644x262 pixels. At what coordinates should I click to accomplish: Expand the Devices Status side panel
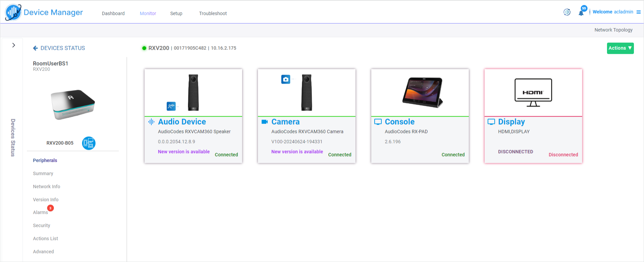tap(13, 45)
